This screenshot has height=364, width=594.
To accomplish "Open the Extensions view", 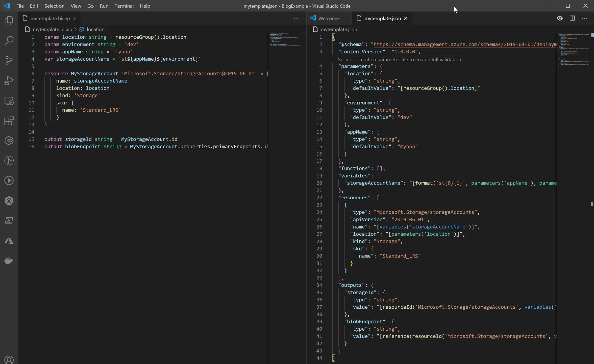I will click(9, 121).
